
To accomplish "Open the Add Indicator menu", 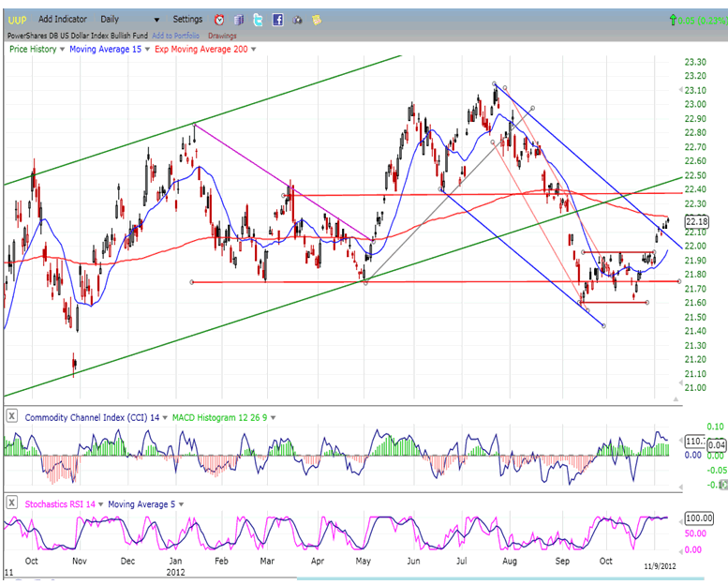I will pos(63,19).
